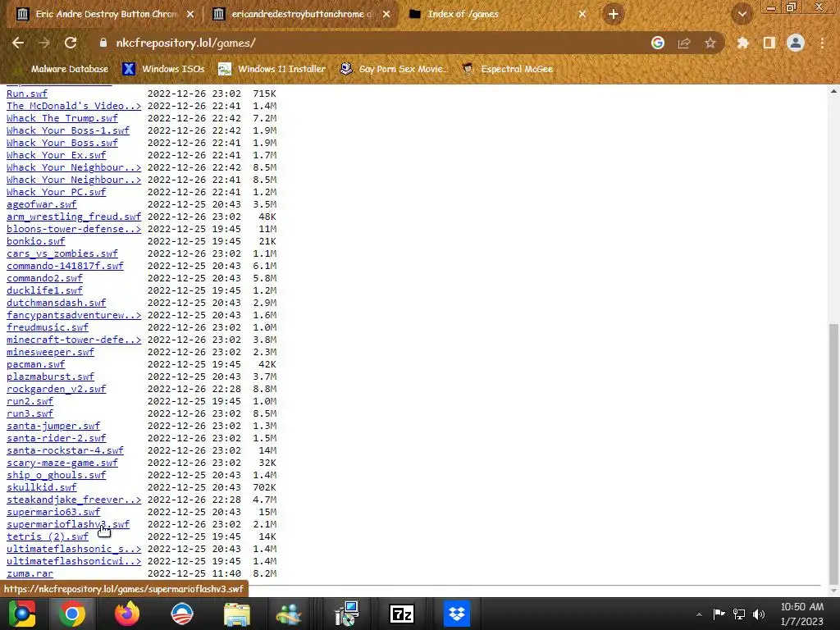View site info via lock icon

(103, 43)
